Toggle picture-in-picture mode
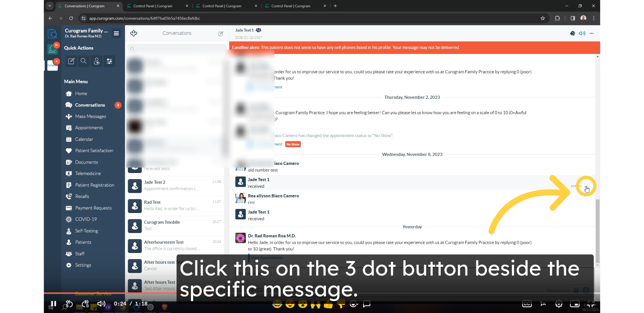This screenshot has height=313, width=644. 575,304
